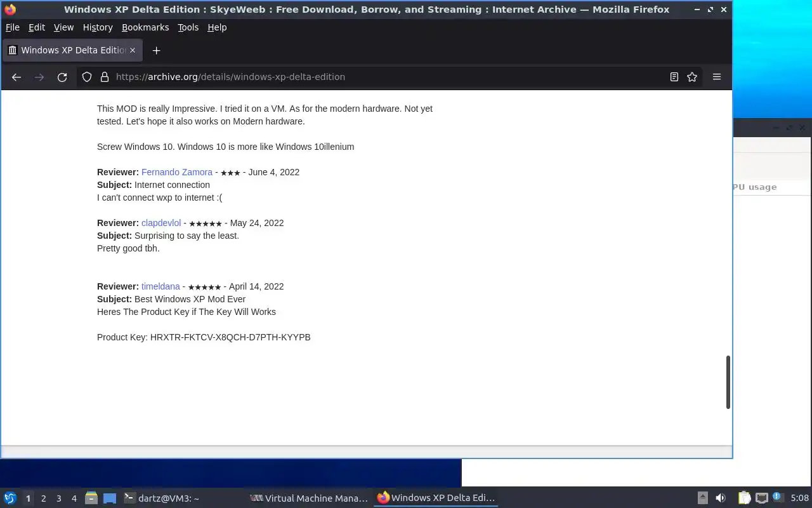This screenshot has width=812, height=508.
Task: Switch to workspace 2
Action: (x=43, y=498)
